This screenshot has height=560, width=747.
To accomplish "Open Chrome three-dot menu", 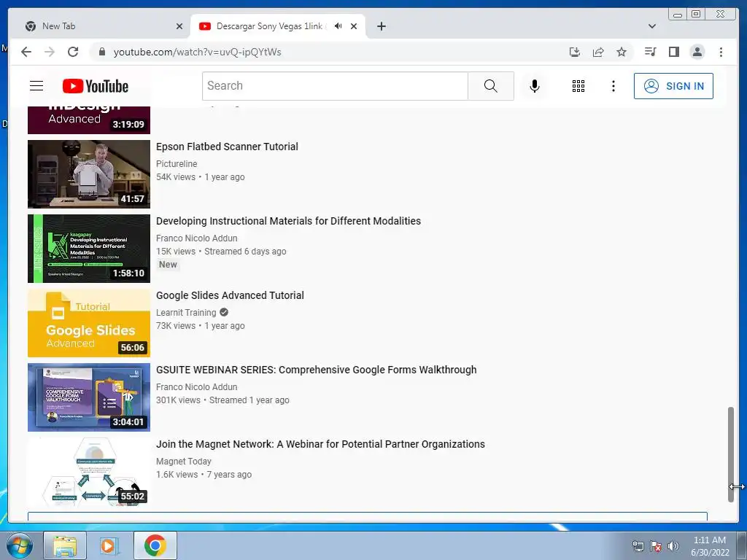I will point(721,52).
